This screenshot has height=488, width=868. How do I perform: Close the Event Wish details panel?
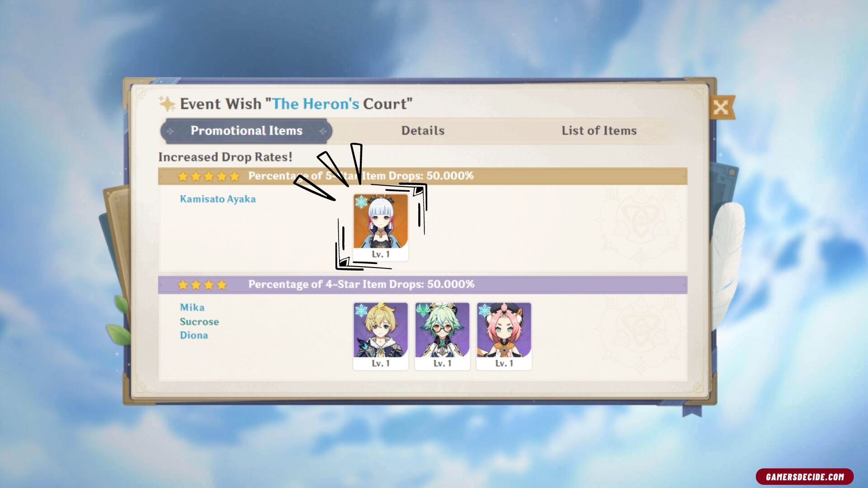pos(721,108)
